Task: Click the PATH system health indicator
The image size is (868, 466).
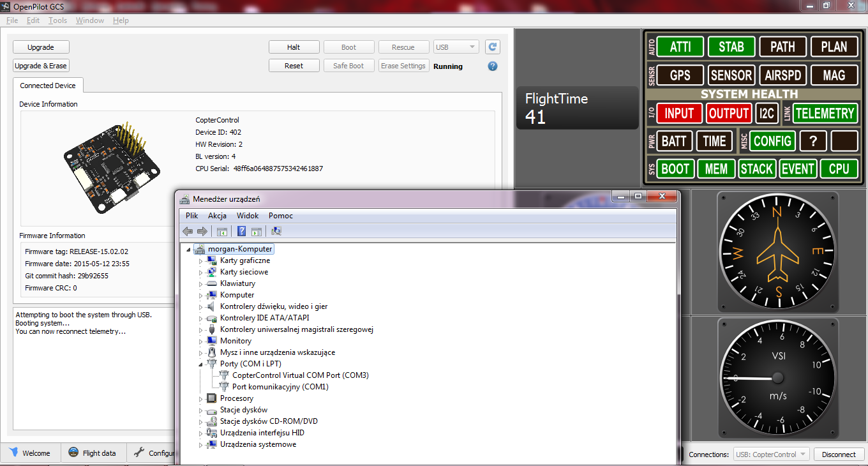Action: (782, 47)
